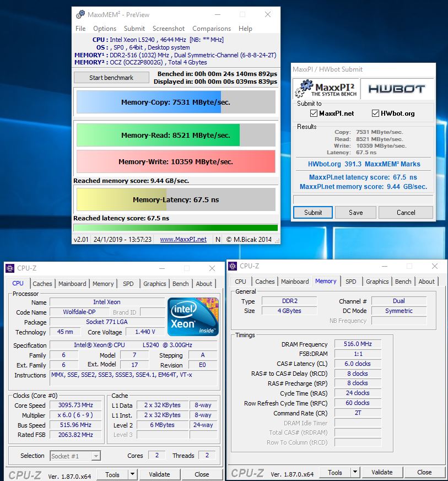This screenshot has width=448, height=481.
Task: Open the File menu in MaxxMEM
Action: point(80,29)
